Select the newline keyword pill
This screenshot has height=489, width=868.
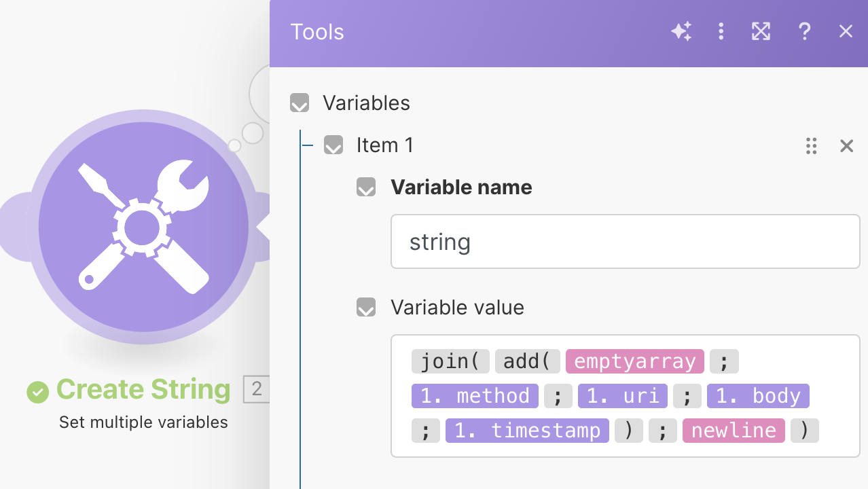tap(734, 431)
